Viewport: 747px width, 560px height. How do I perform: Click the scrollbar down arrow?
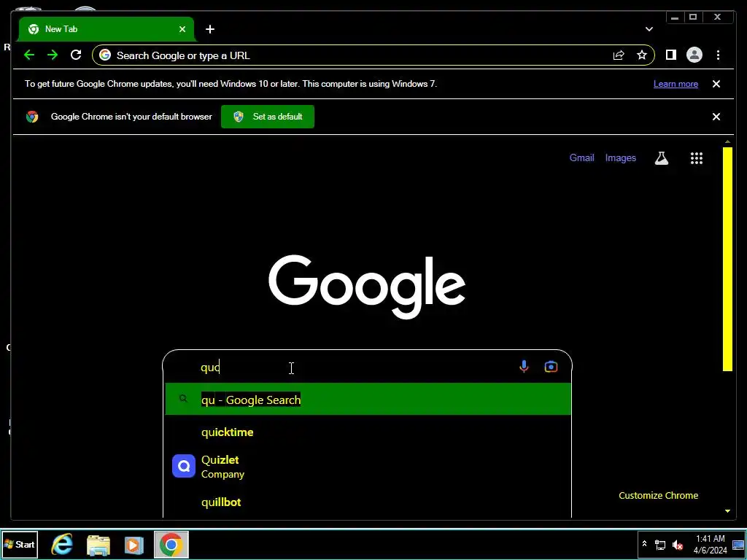coord(727,511)
